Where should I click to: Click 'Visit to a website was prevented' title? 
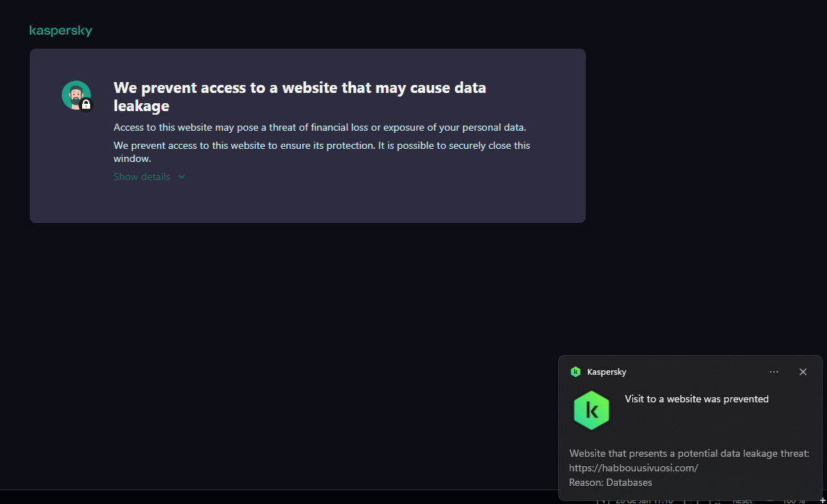pyautogui.click(x=696, y=399)
